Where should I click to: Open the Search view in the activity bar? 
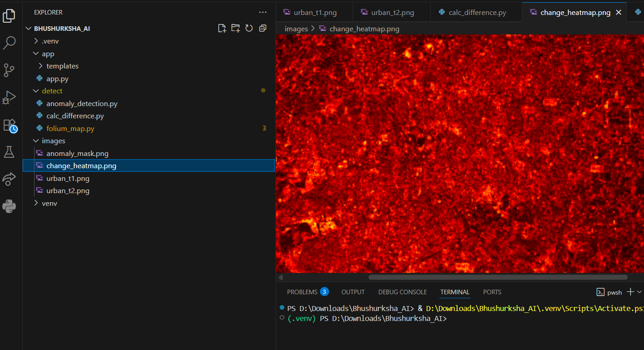tap(9, 43)
